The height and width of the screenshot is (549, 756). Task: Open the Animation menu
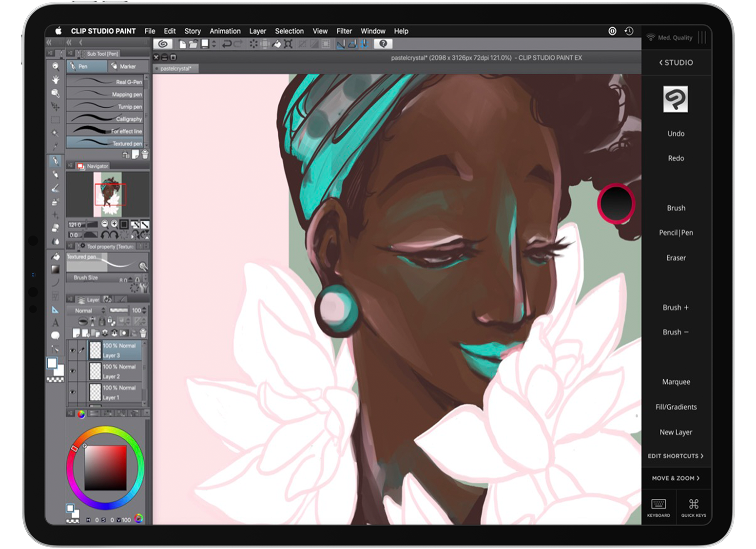225,31
